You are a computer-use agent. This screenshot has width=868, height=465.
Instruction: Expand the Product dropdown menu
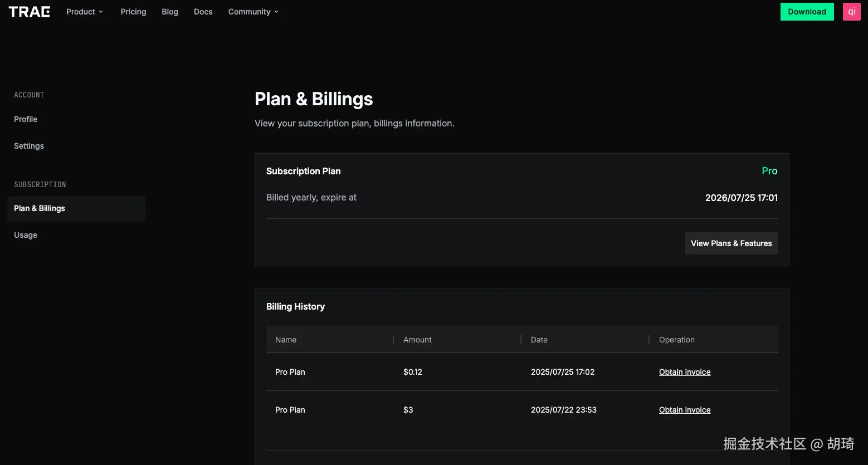point(85,12)
